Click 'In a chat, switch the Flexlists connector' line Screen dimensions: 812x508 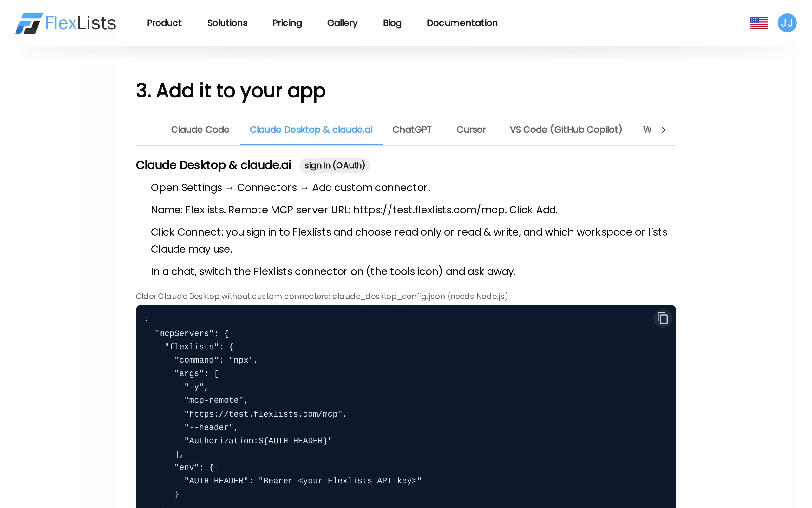pos(333,271)
